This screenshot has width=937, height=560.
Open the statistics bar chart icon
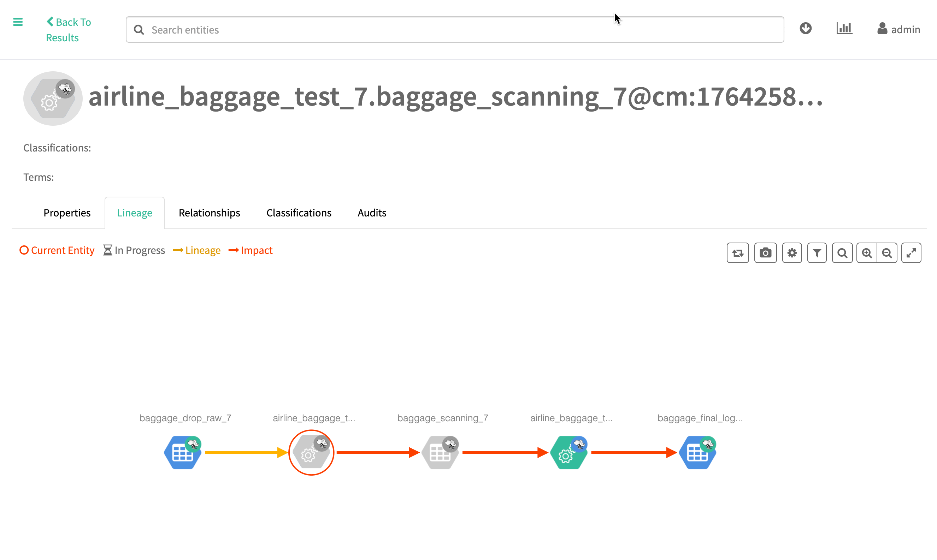click(844, 29)
